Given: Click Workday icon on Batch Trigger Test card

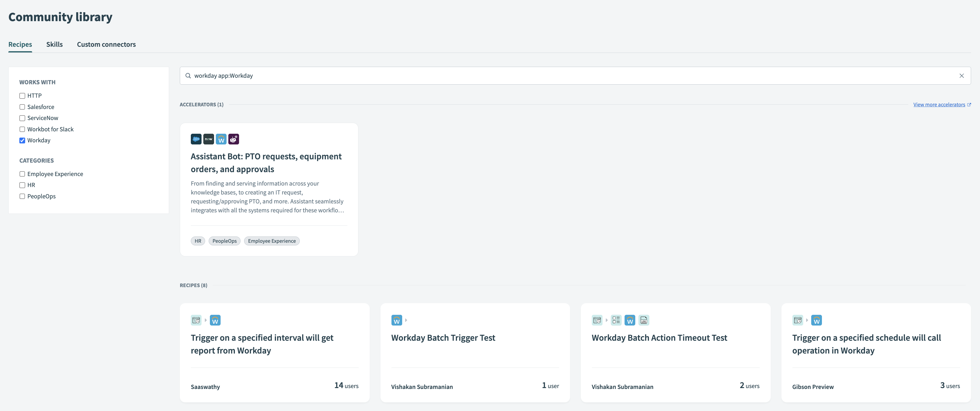Looking at the screenshot, I should (397, 320).
